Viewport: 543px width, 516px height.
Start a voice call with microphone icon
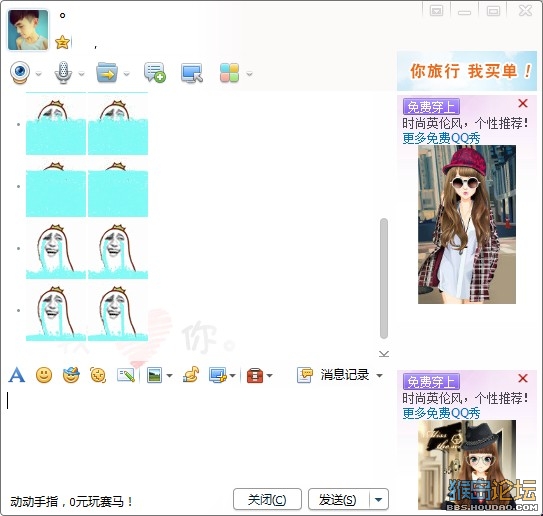[x=63, y=72]
